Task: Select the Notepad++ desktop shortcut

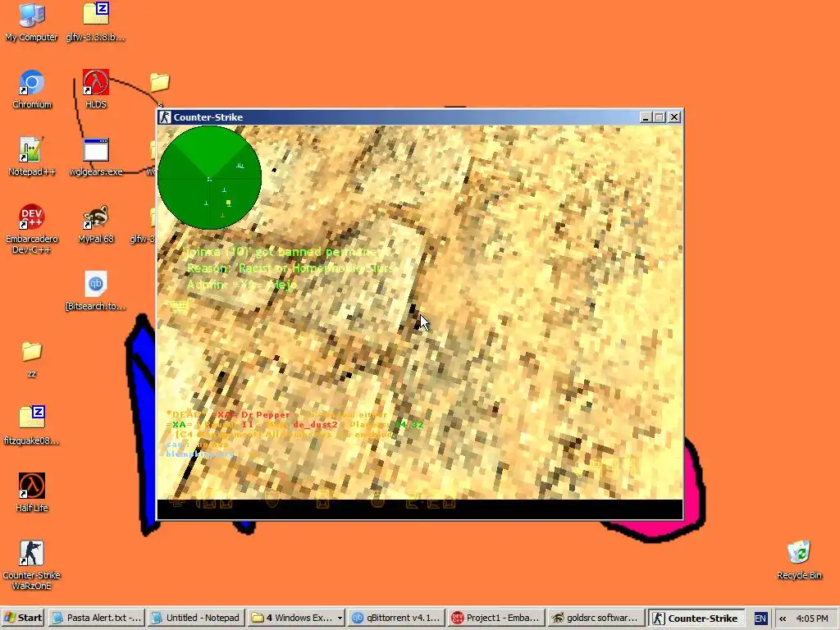Action: (32, 157)
